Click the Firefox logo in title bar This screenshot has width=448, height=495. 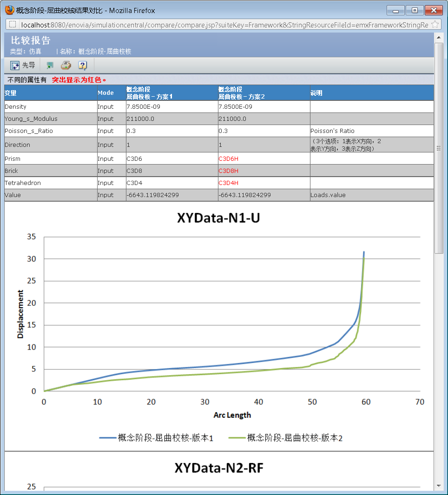9,10
